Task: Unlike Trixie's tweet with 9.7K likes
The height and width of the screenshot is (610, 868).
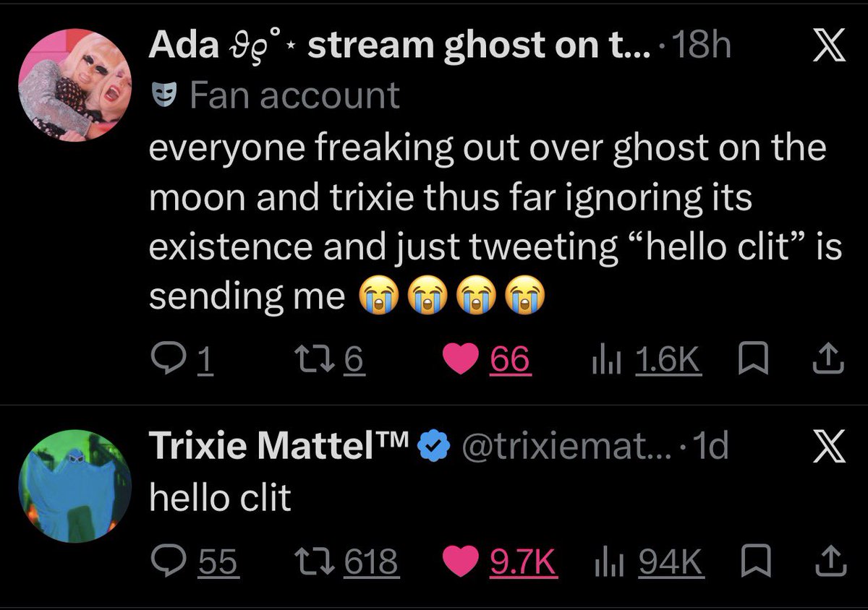Action: pyautogui.click(x=499, y=561)
